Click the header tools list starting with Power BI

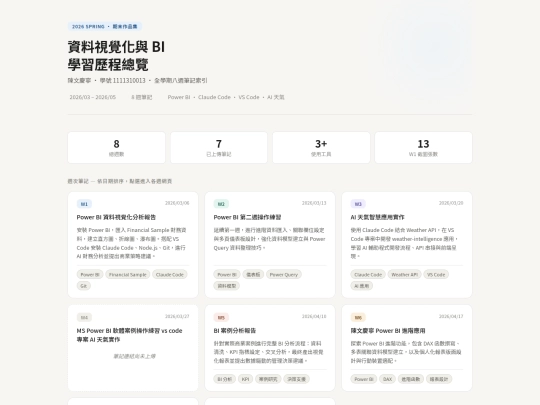pyautogui.click(x=226, y=97)
